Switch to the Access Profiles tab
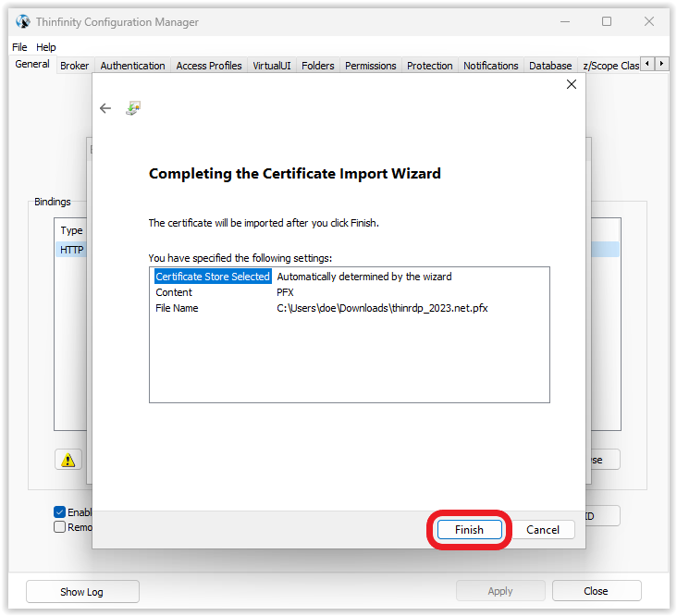Viewport: 677px width, 616px height. [209, 66]
